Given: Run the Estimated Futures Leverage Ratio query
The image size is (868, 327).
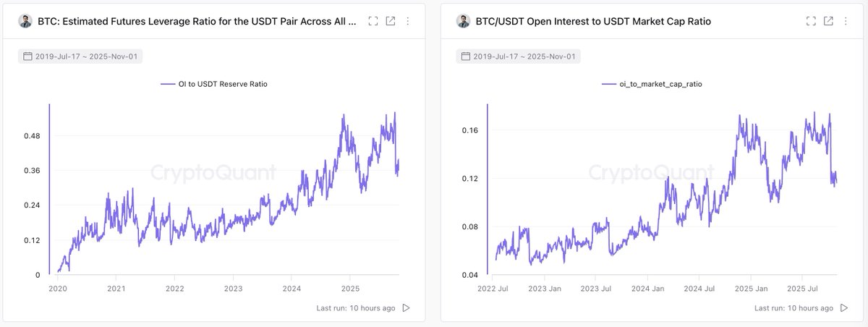Looking at the screenshot, I should point(406,308).
